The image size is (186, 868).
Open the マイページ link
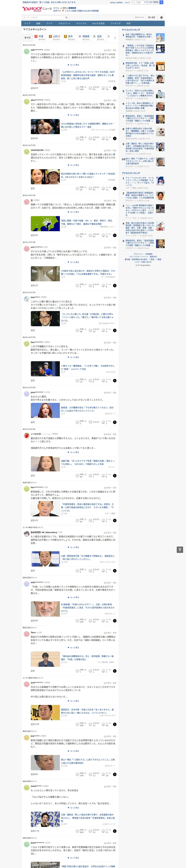click(139, 17)
